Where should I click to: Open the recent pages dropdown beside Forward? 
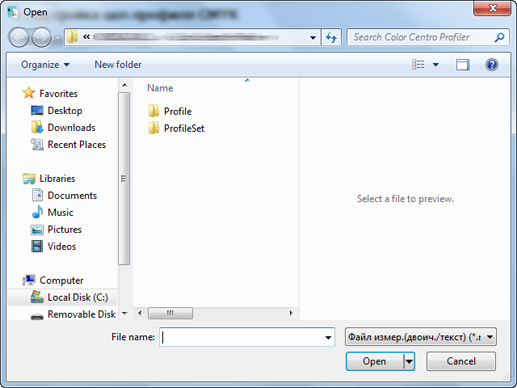pos(58,38)
